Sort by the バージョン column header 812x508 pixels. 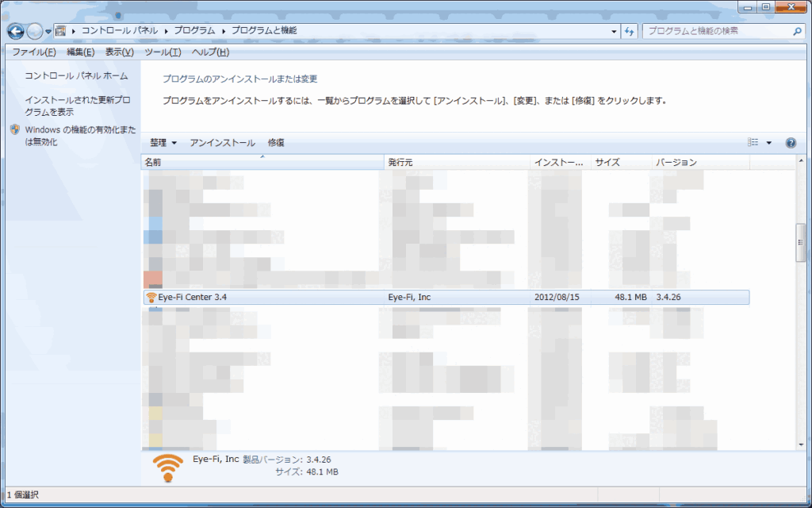701,162
